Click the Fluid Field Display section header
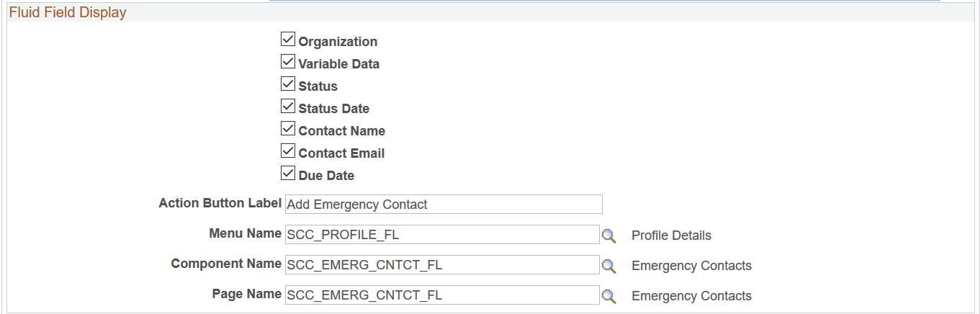980x314 pixels. tap(68, 13)
